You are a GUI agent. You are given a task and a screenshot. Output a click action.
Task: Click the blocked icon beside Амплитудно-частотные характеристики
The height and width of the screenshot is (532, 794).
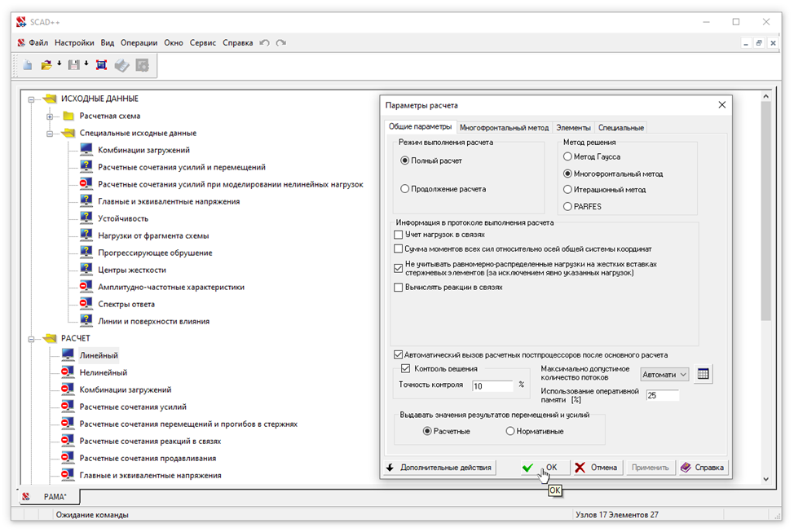[86, 287]
